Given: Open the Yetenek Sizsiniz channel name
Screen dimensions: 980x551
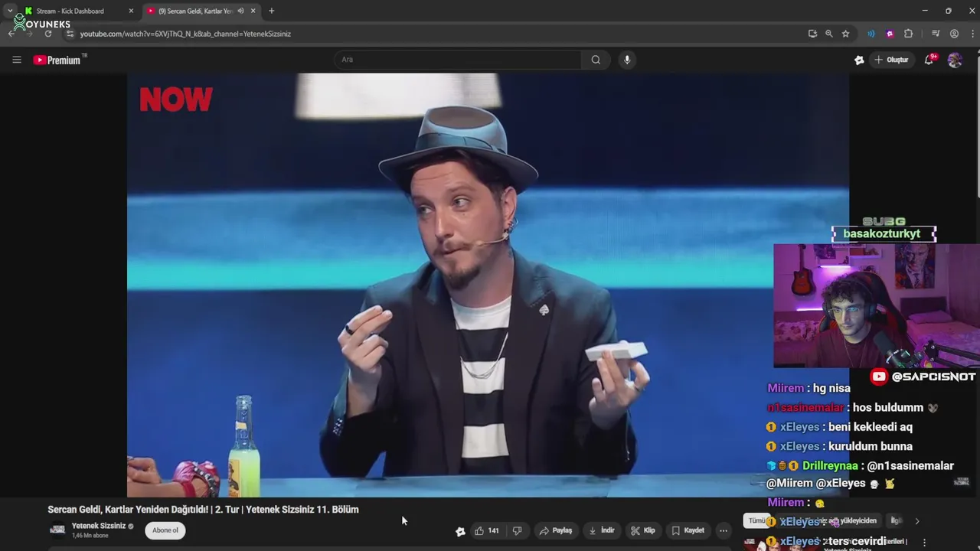Looking at the screenshot, I should click(x=99, y=526).
